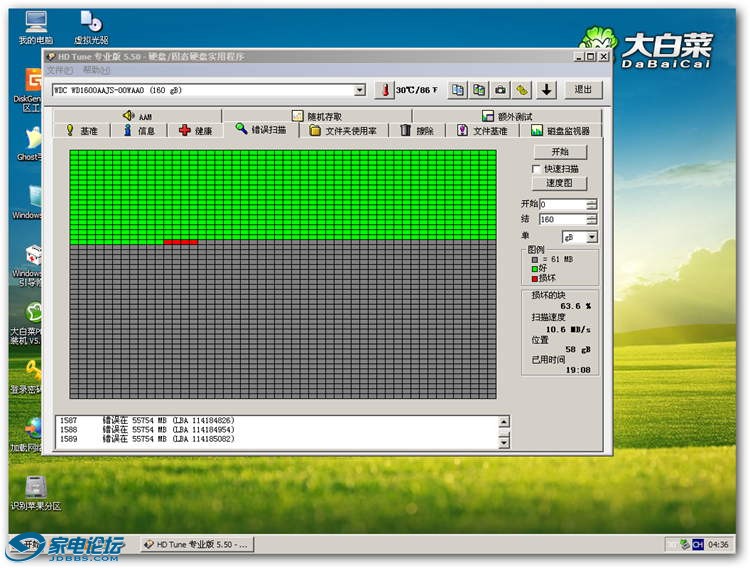The width and height of the screenshot is (750, 568).
Task: Click the 速度图 speed map button
Action: [559, 183]
